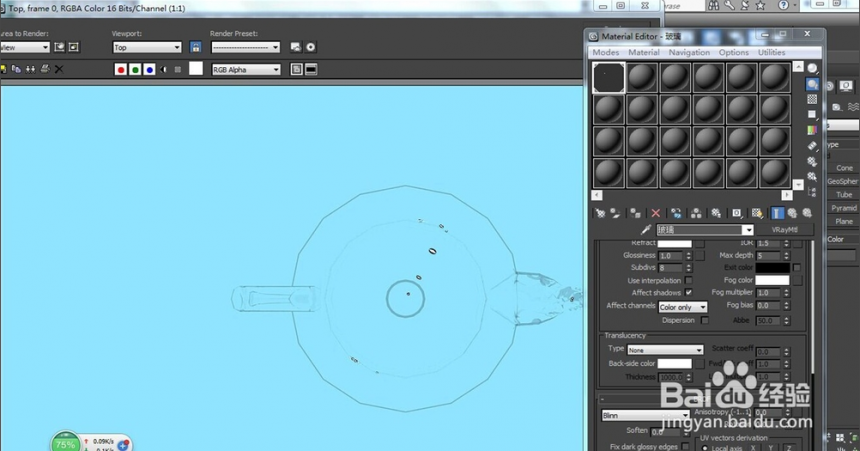Open Navigation menu in Material Editor
This screenshot has width=860, height=451.
(x=689, y=52)
